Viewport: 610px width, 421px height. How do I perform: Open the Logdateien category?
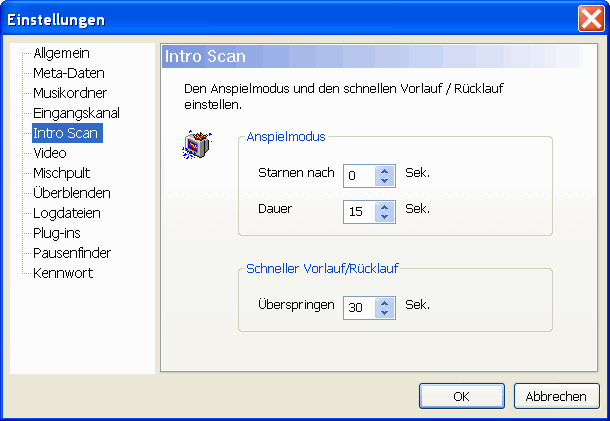tap(66, 213)
